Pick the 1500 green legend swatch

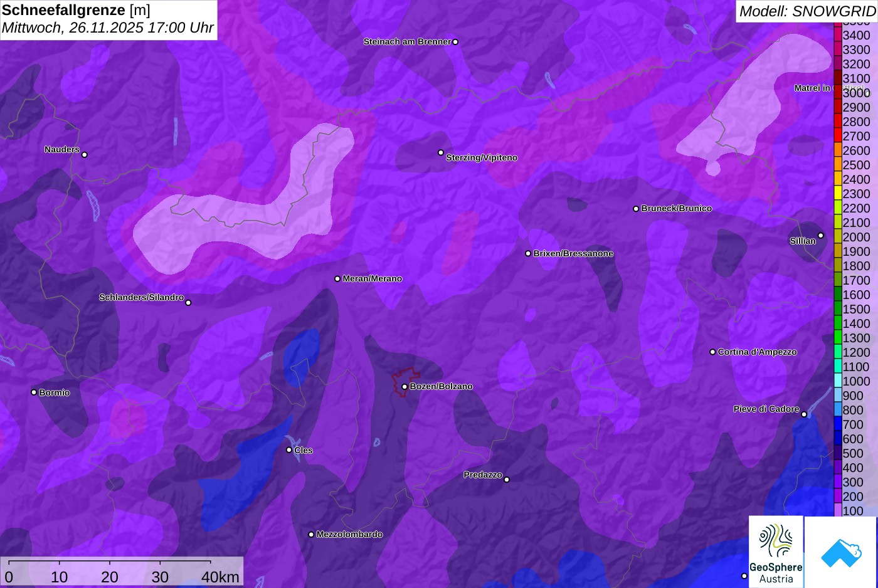tap(837, 309)
